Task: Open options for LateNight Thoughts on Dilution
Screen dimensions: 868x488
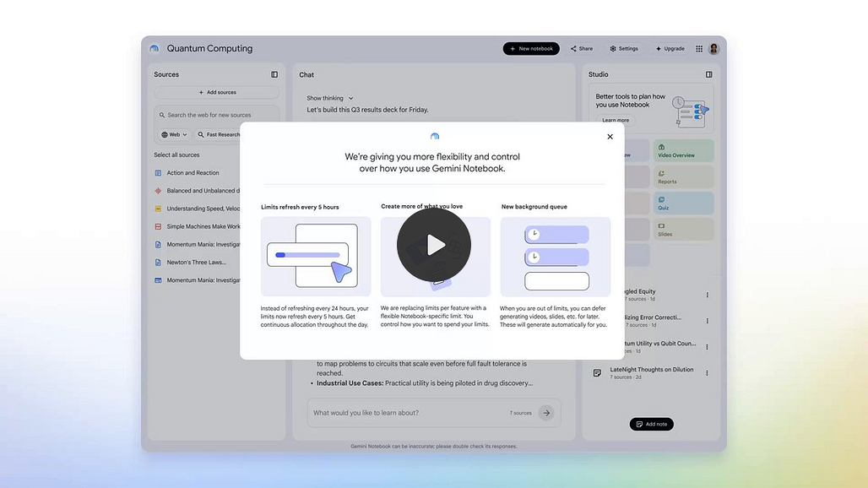Action: click(x=707, y=373)
